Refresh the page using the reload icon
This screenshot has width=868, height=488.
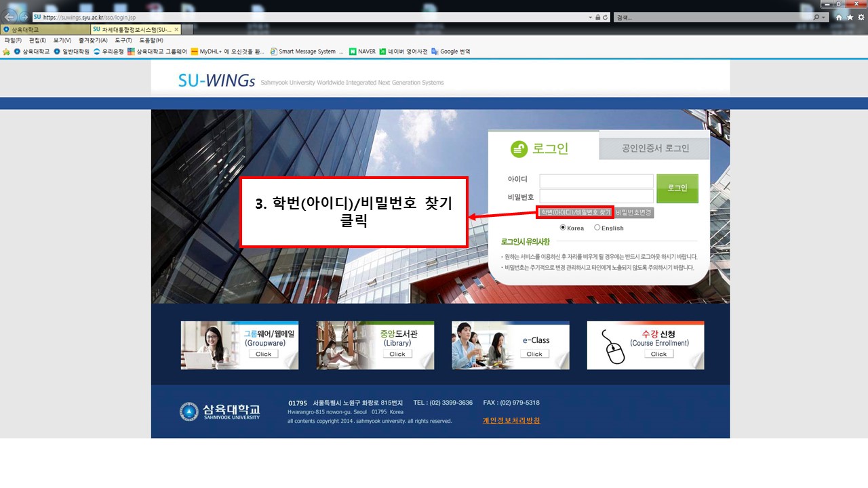605,18
